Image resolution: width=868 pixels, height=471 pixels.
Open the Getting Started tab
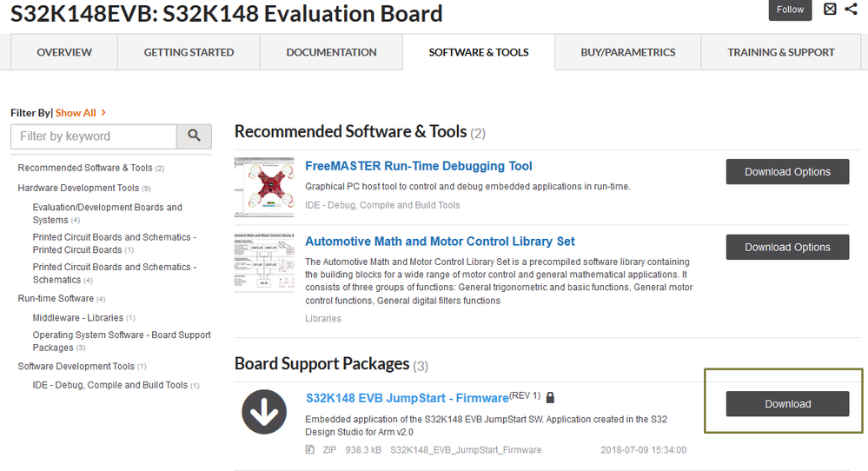(x=189, y=52)
